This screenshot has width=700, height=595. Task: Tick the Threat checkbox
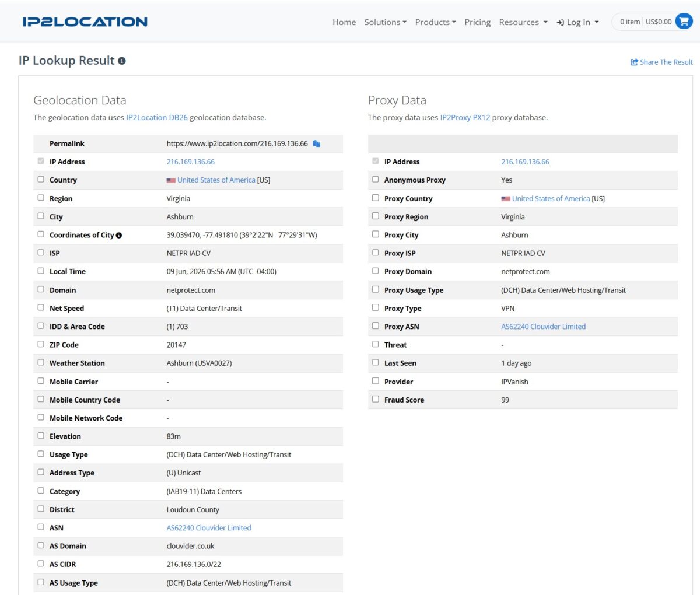pyautogui.click(x=376, y=344)
